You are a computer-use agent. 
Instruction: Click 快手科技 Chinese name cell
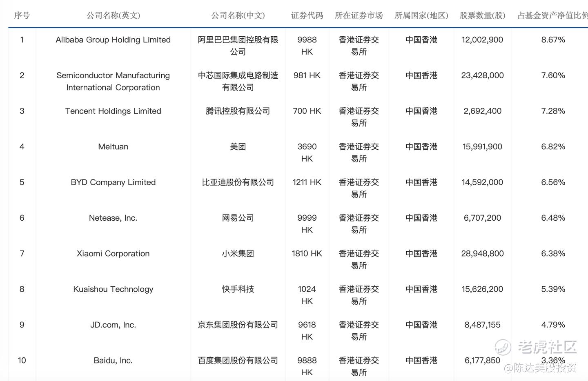tap(238, 289)
